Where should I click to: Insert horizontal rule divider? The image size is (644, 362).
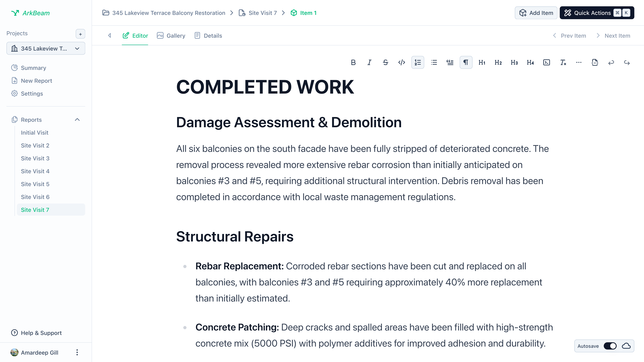point(579,62)
